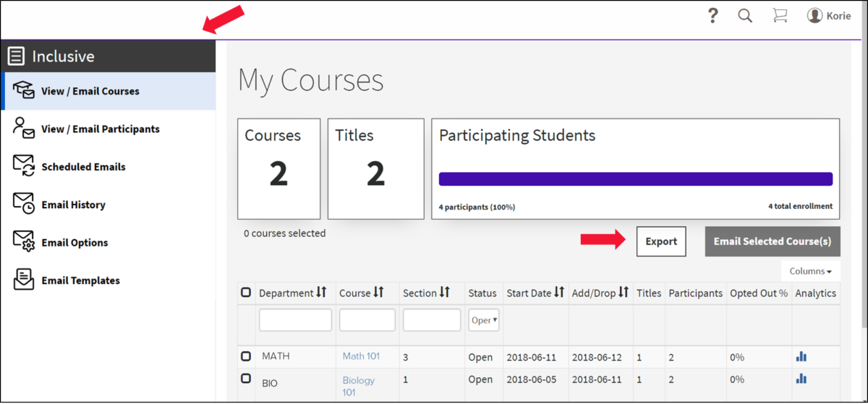The image size is (868, 404).
Task: Open the shopping cart icon
Action: click(780, 16)
